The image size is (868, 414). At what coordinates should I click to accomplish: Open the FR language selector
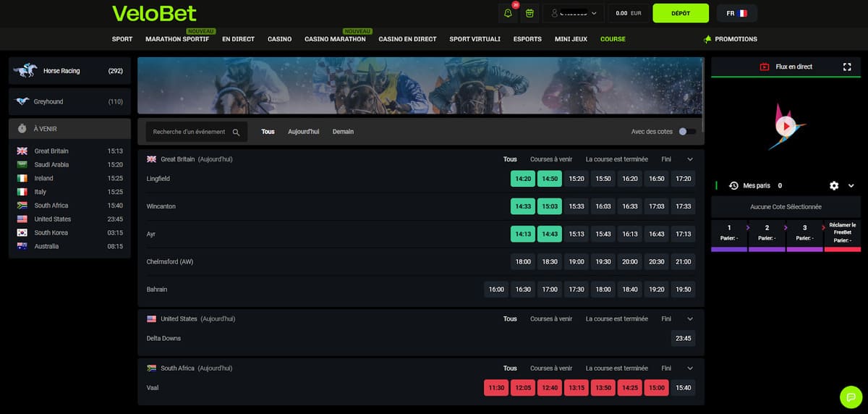click(x=736, y=13)
